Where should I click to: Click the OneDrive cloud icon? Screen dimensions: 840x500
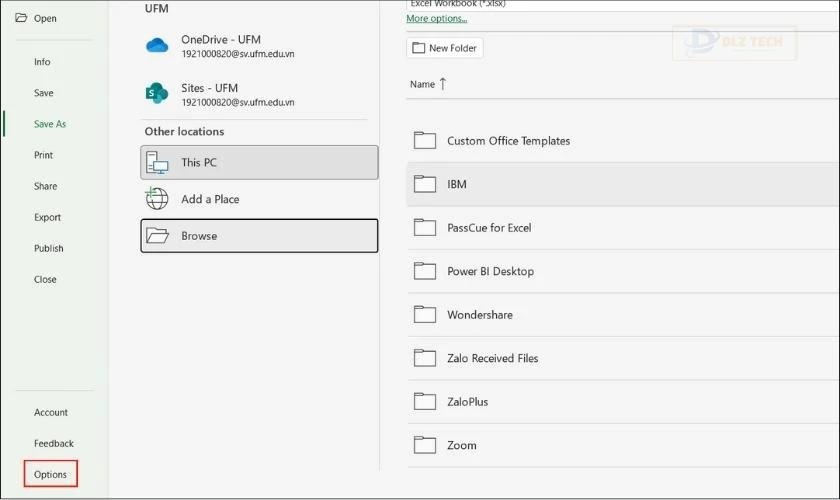point(157,46)
